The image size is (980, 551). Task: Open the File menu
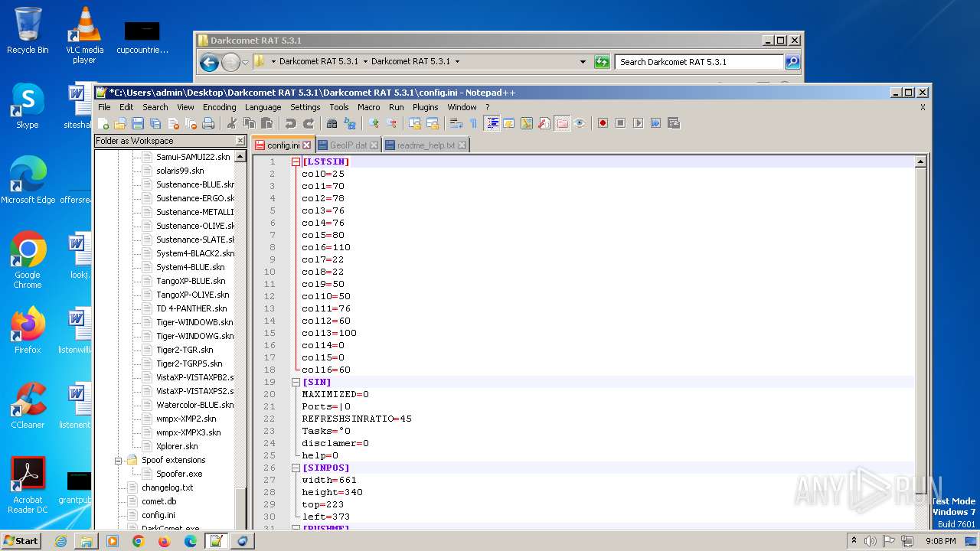[104, 107]
